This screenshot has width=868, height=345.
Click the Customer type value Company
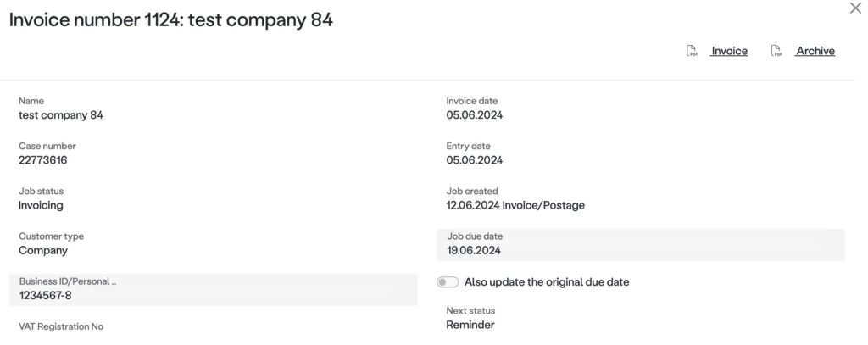(x=43, y=250)
